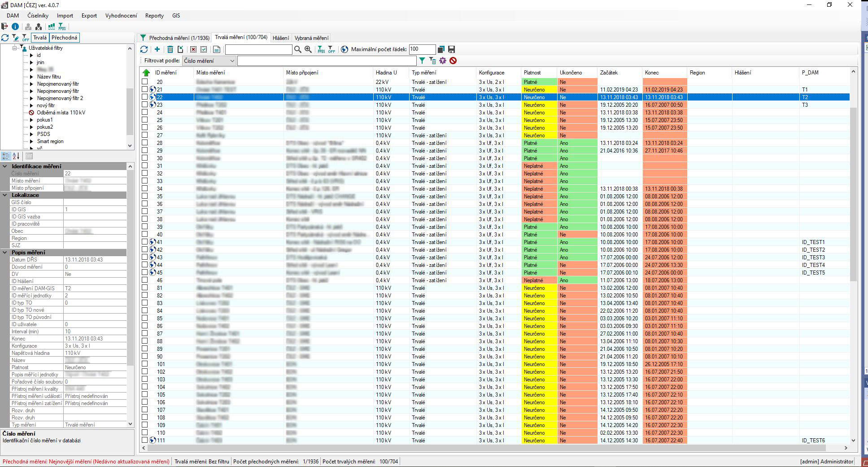Sort properties alphabetically with A-Z icon
Viewport: 868px width, 467px height.
coord(16,156)
